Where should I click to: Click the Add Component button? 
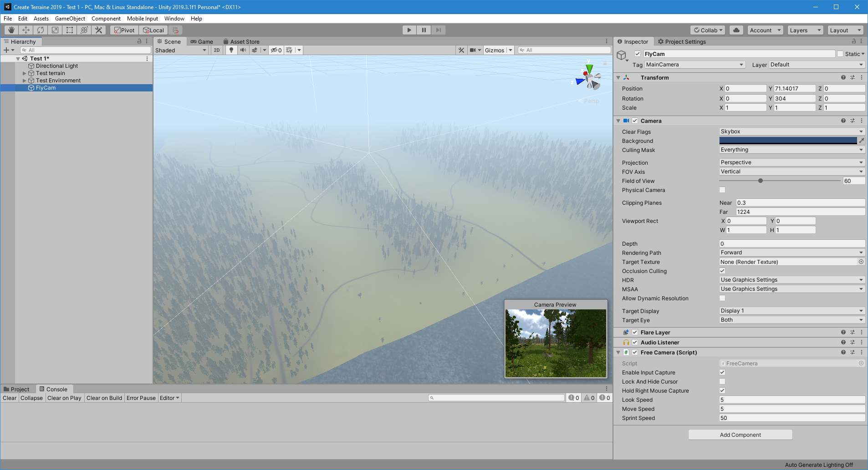[x=740, y=435]
